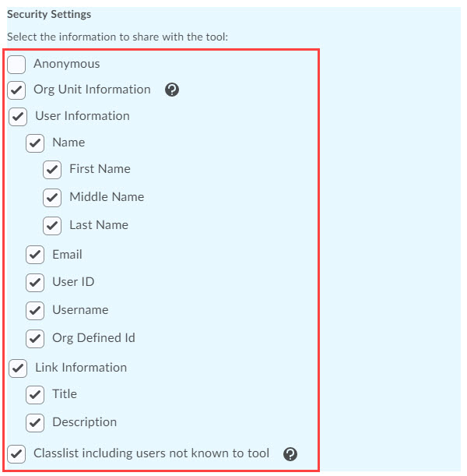Disable the Description checkbox
The height and width of the screenshot is (476, 467).
[35, 423]
